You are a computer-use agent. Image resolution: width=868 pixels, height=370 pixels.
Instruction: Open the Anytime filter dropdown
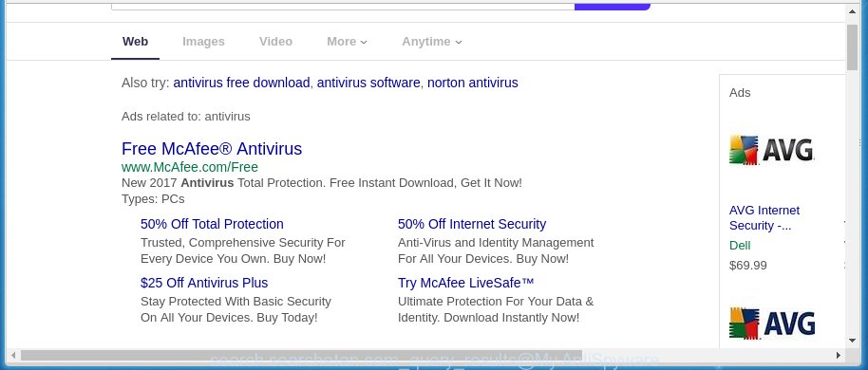pos(432,42)
